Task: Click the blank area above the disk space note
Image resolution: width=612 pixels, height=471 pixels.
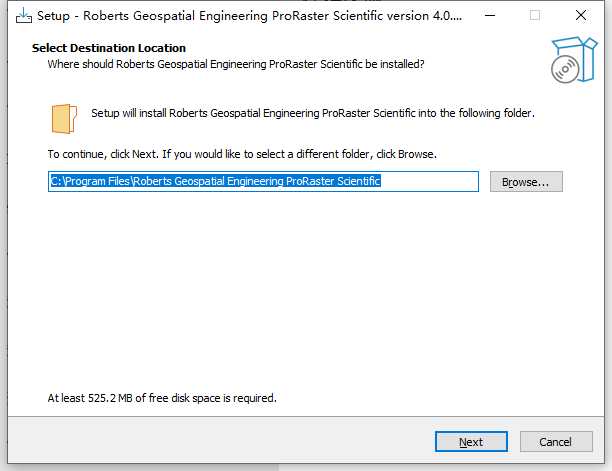Action: click(x=300, y=300)
